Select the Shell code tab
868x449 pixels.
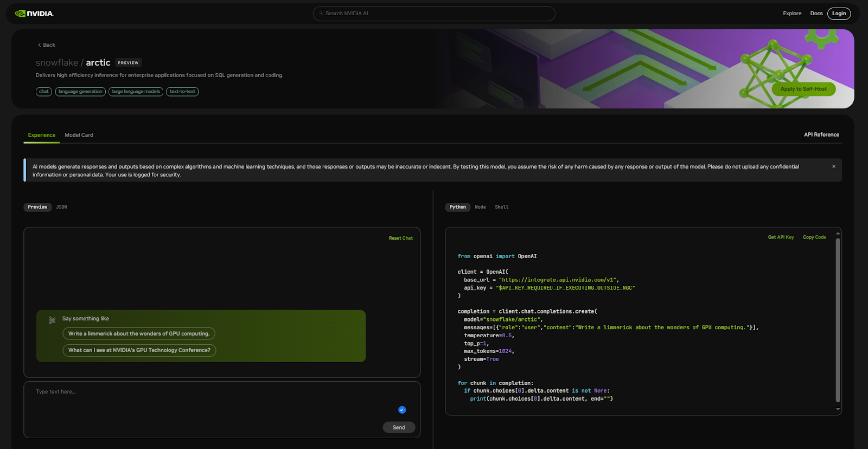click(502, 207)
